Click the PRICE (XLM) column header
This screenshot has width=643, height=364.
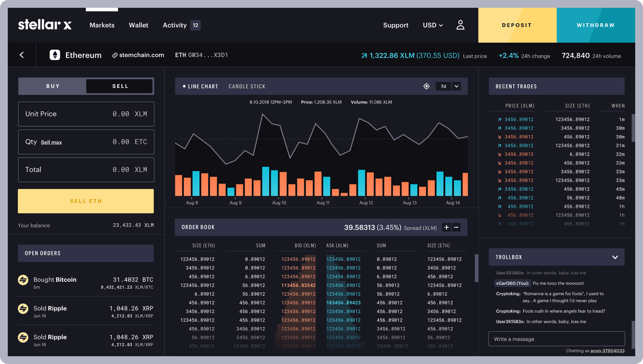[520, 106]
